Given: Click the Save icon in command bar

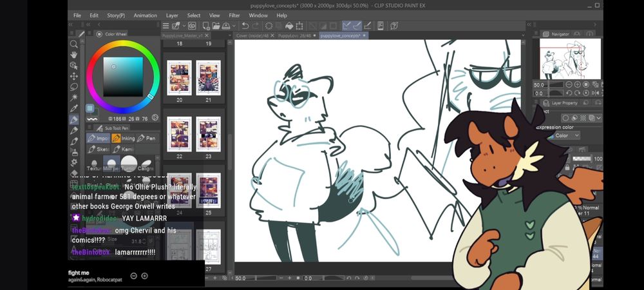Looking at the screenshot, I should pyautogui.click(x=225, y=26).
